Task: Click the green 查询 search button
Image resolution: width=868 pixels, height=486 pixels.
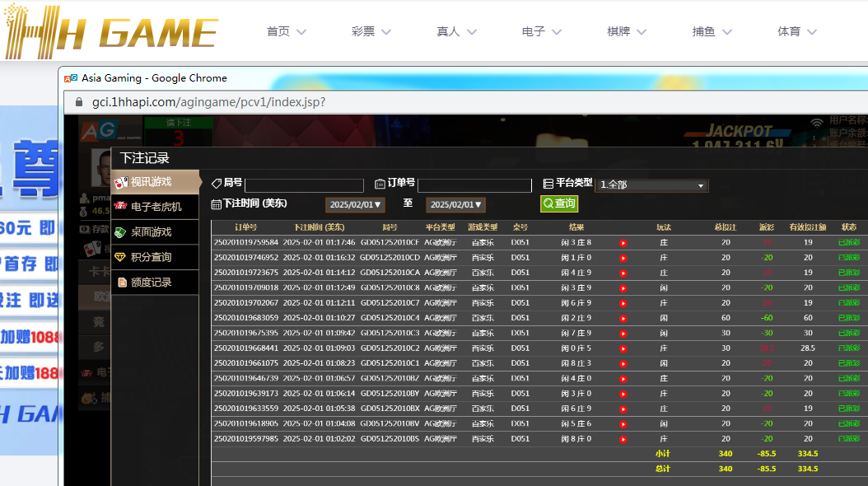Action: coord(559,203)
